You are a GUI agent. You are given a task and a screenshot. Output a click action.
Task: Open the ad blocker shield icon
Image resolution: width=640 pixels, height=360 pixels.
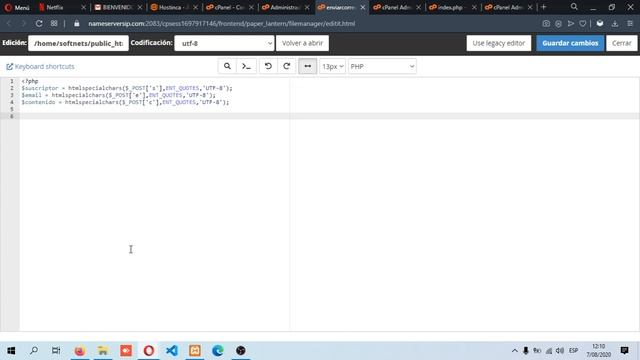(x=558, y=24)
